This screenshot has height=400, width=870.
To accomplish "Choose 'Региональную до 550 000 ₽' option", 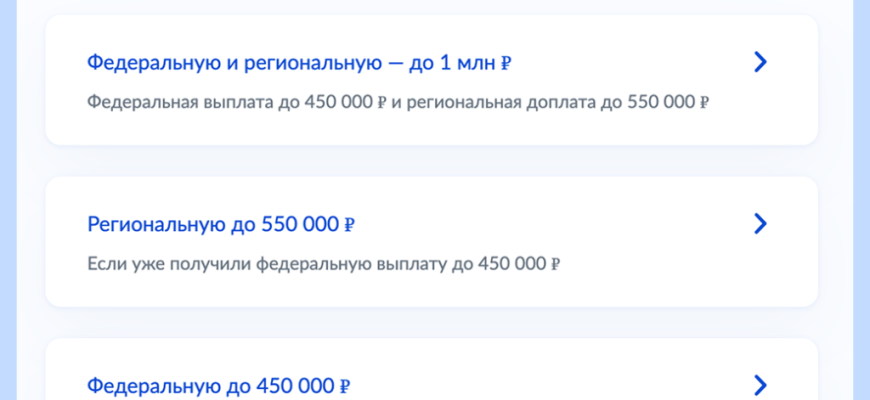I will pos(221,224).
